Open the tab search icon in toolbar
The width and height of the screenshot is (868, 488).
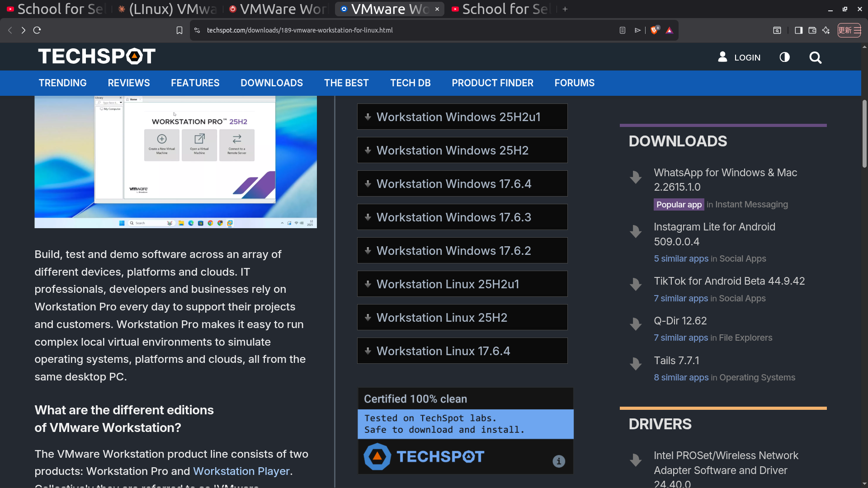[777, 30]
